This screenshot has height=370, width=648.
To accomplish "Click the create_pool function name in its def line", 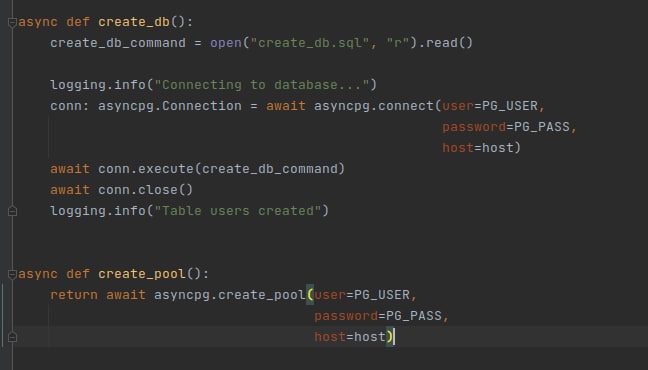I will tap(142, 274).
